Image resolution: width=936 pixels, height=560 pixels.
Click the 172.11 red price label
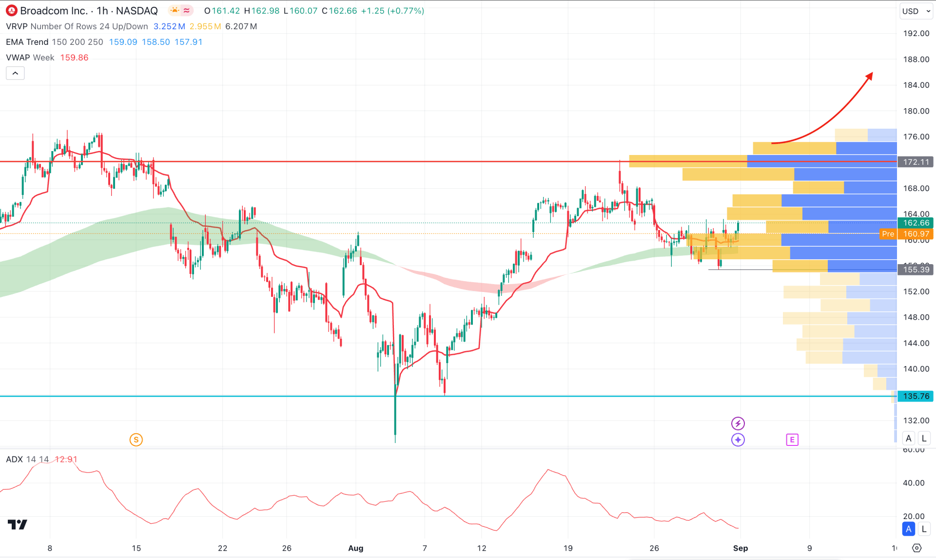click(916, 162)
